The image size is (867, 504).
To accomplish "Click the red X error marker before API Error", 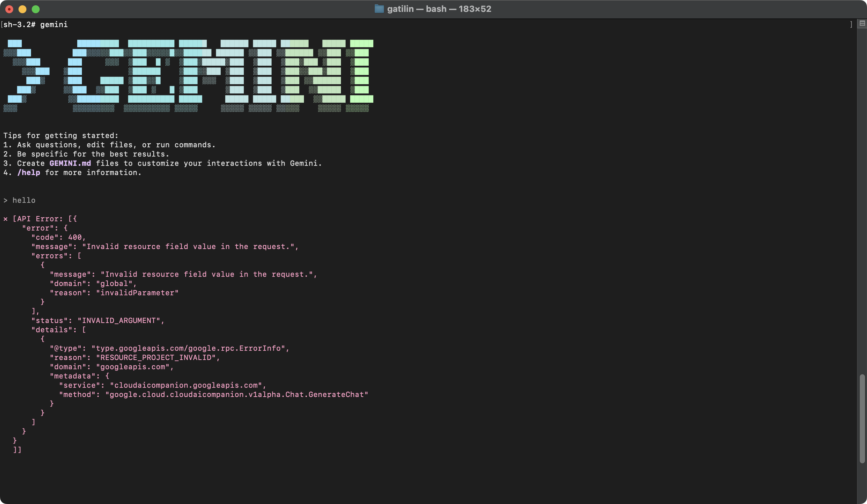I will coord(6,219).
